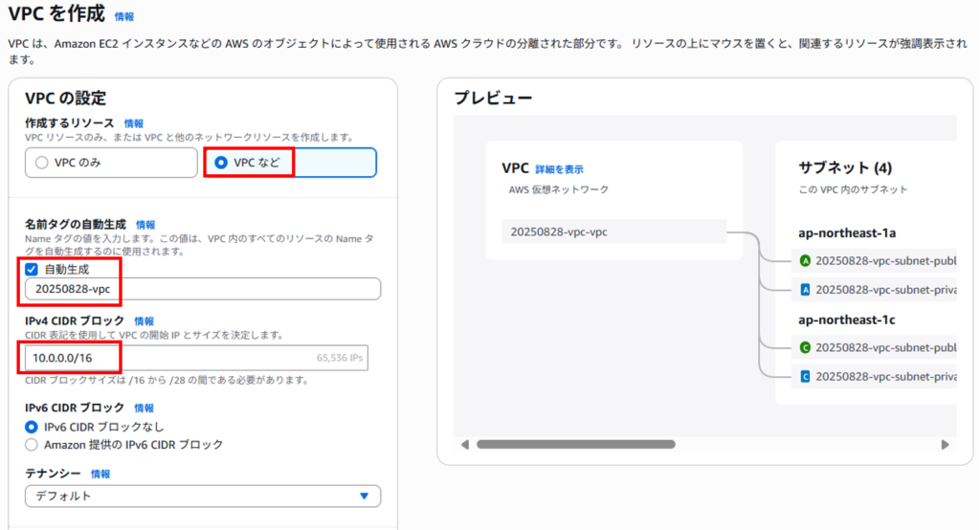Click blue A icon of ap-northeast-1a private subnet

[805, 289]
